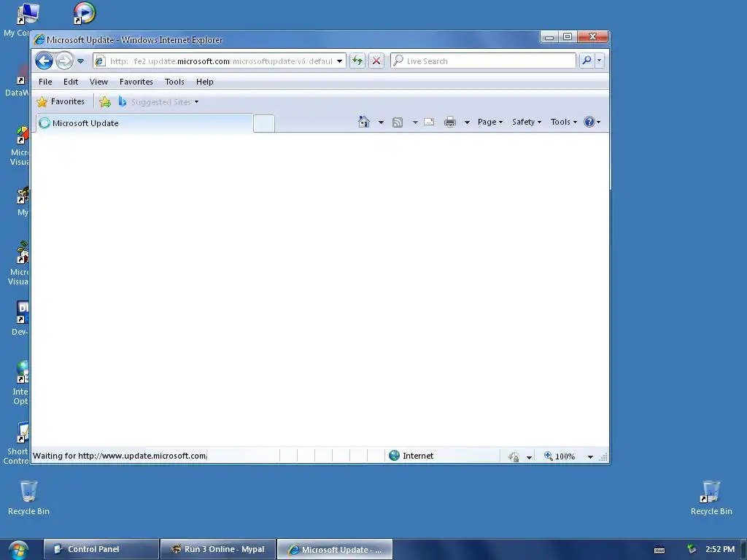Open the File menu

[45, 82]
